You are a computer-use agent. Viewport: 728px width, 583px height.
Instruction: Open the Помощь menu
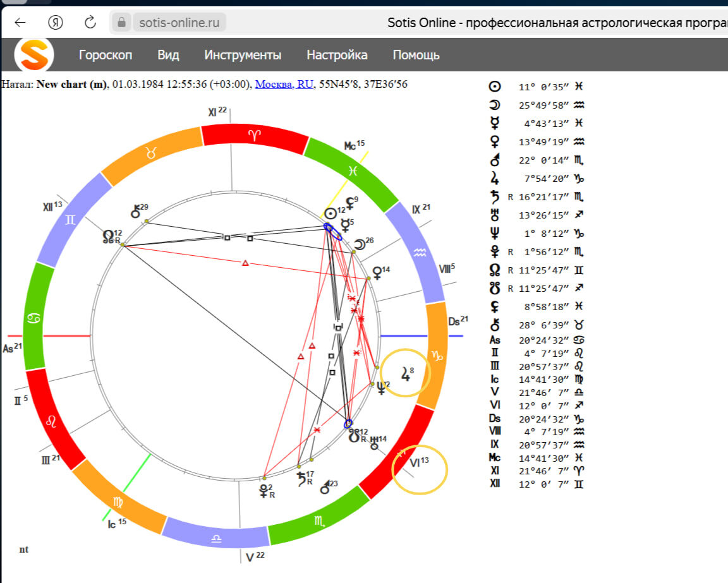(x=416, y=55)
